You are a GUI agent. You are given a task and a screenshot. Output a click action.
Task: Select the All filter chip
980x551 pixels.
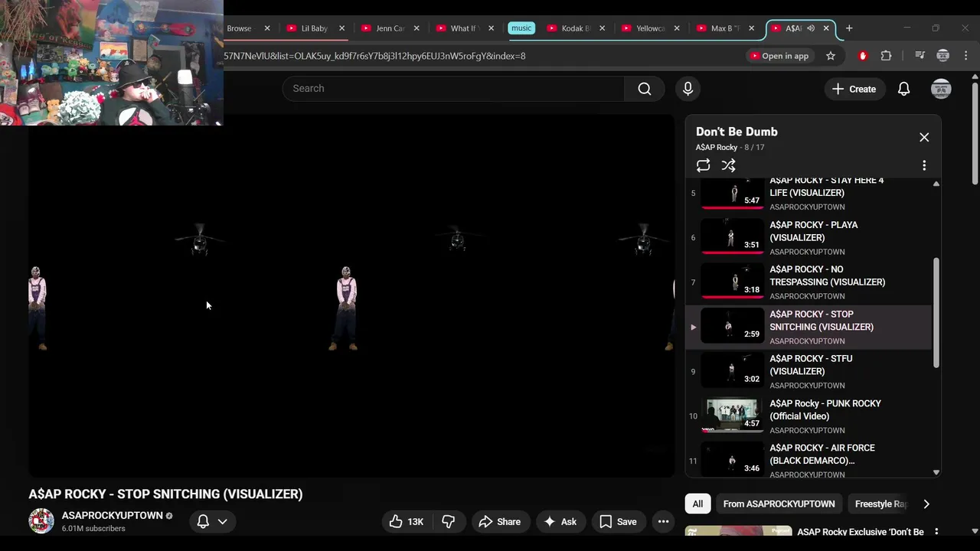697,504
